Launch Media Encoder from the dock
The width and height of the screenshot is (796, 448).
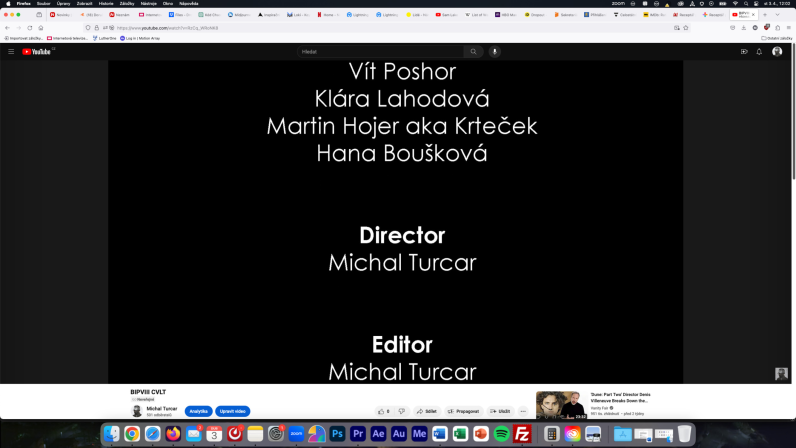point(419,434)
